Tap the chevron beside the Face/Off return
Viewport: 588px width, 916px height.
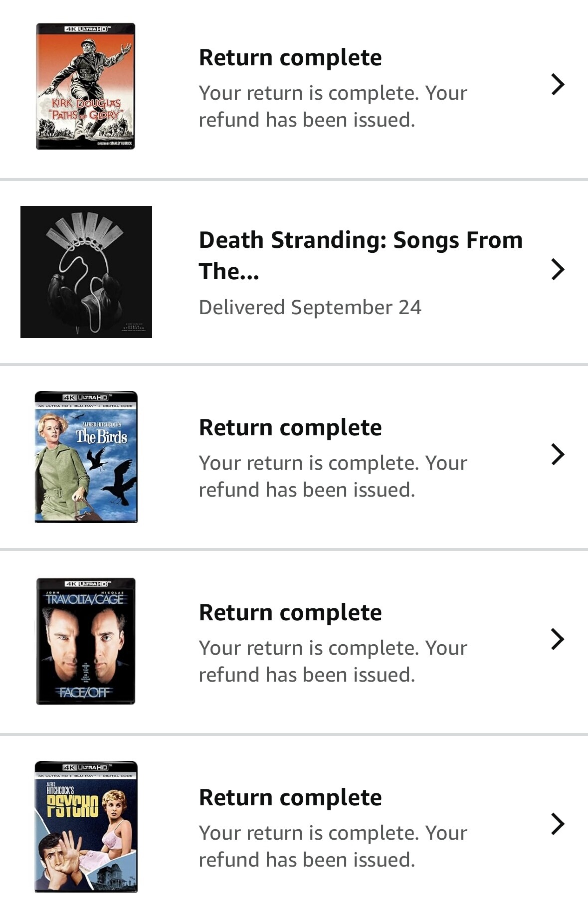[x=558, y=639]
